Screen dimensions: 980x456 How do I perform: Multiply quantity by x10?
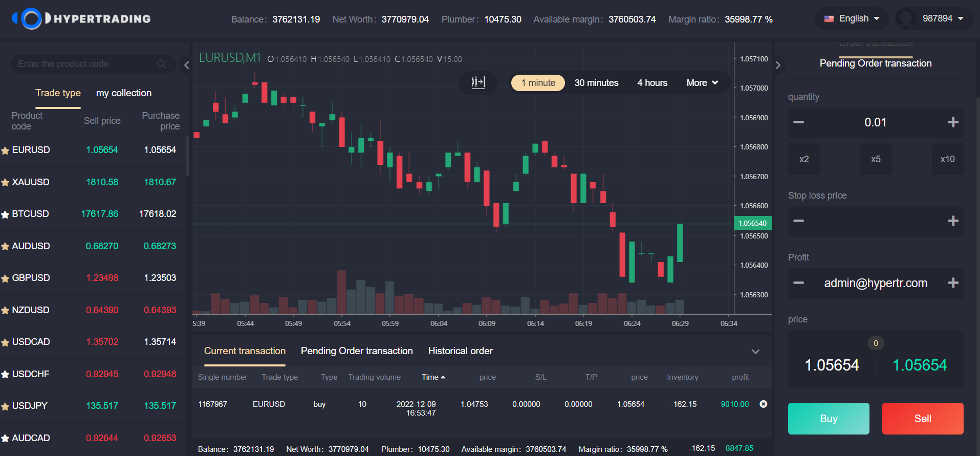click(947, 159)
